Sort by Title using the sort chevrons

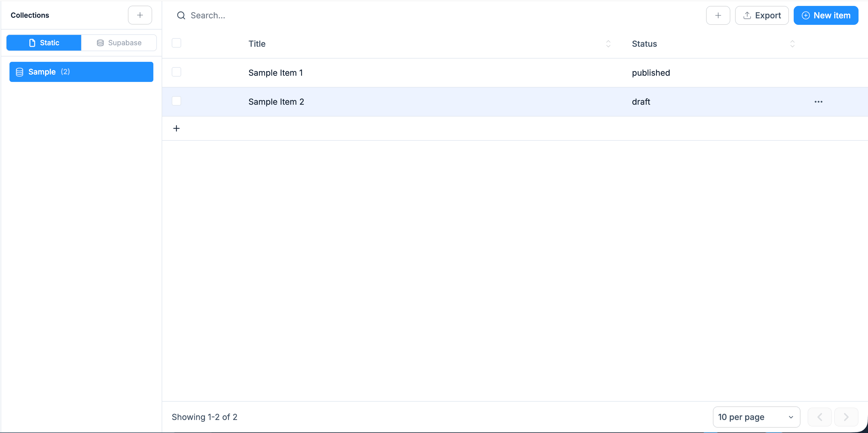(x=608, y=44)
